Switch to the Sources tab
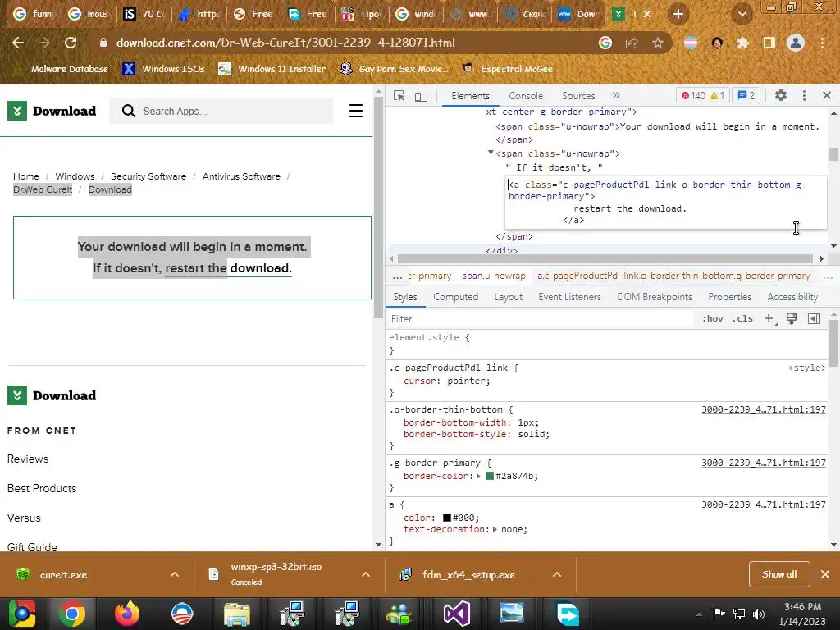Screen dimensions: 840x630 578,96
